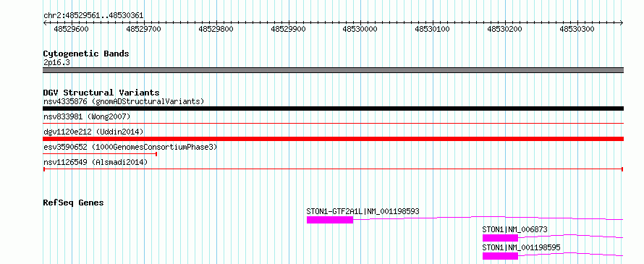Click the magenta STON1-GTF2A1L exon block
The height and width of the screenshot is (264, 644).
[330, 220]
